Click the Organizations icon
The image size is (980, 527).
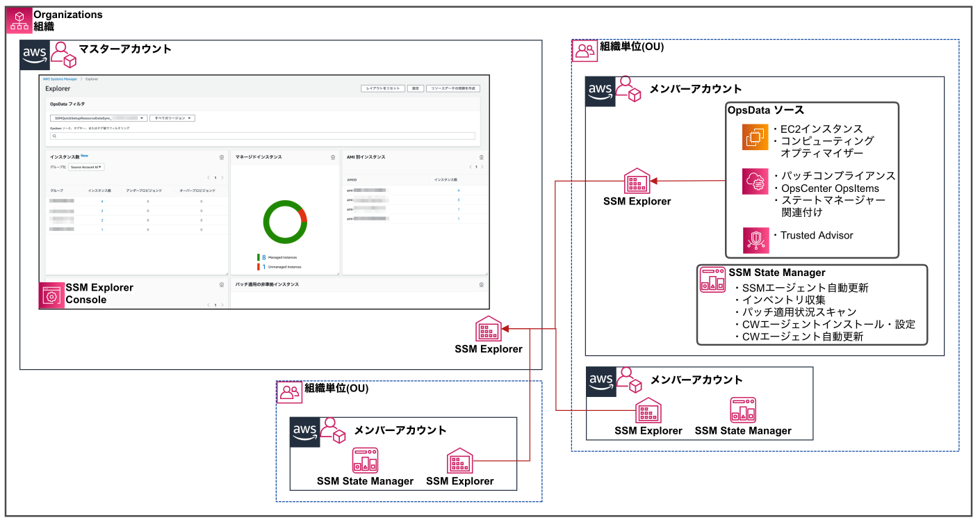(x=19, y=21)
